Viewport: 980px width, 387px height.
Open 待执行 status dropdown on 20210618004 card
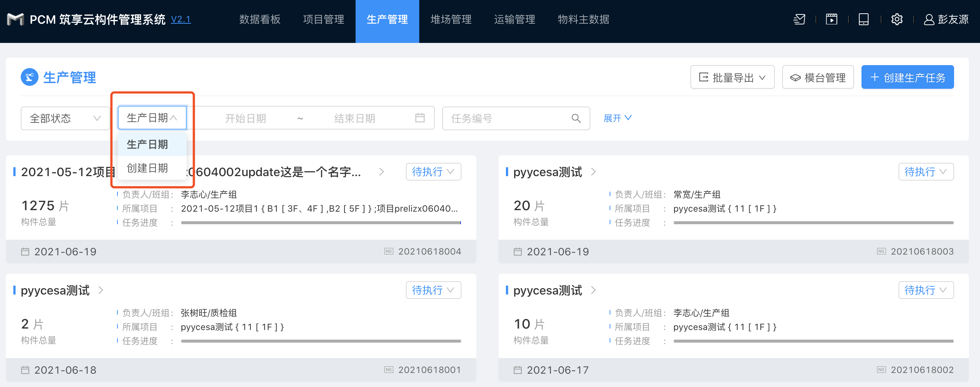tap(433, 172)
